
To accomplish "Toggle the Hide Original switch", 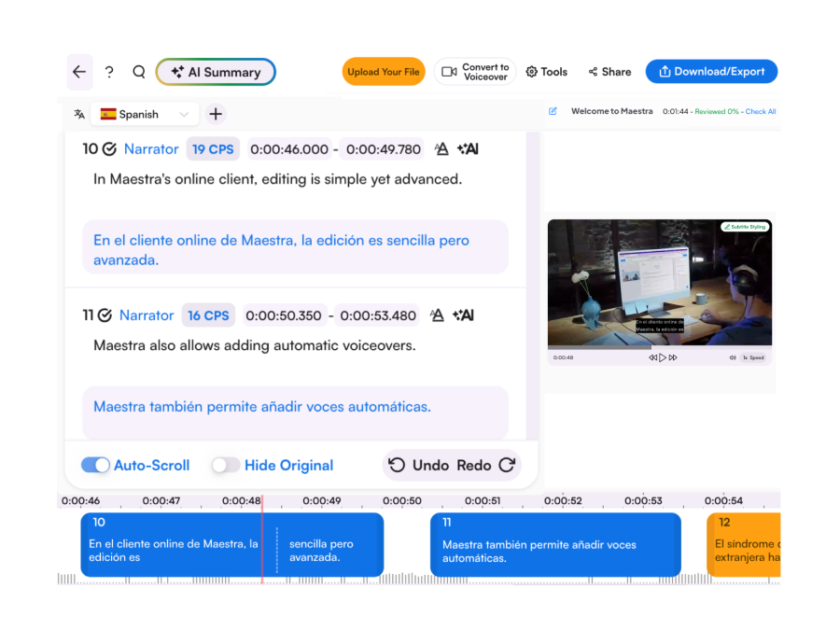I will coord(226,465).
